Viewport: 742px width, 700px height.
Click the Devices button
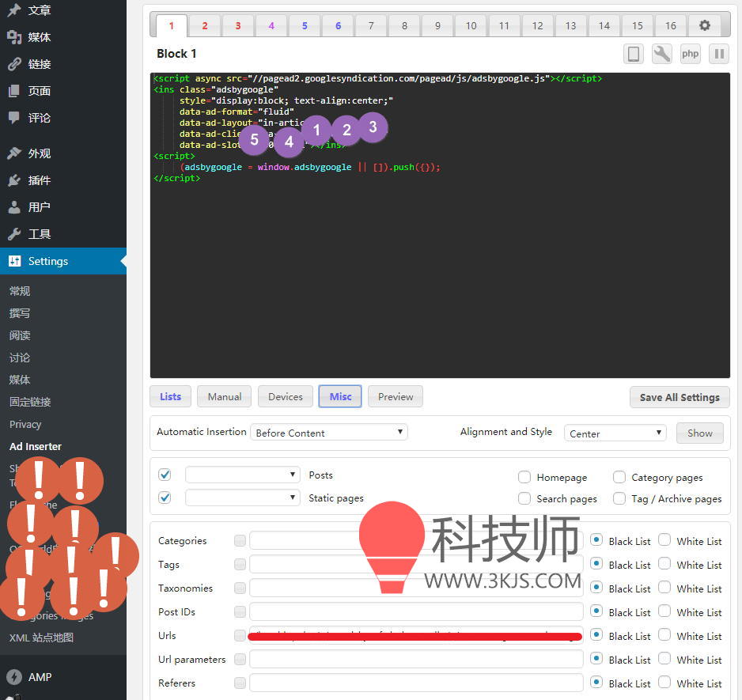[286, 396]
